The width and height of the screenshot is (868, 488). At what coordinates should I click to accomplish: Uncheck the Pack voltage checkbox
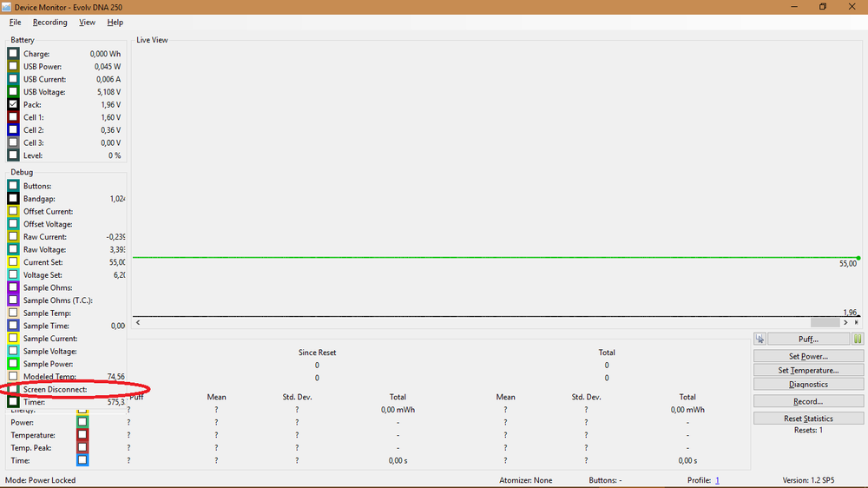(13, 105)
